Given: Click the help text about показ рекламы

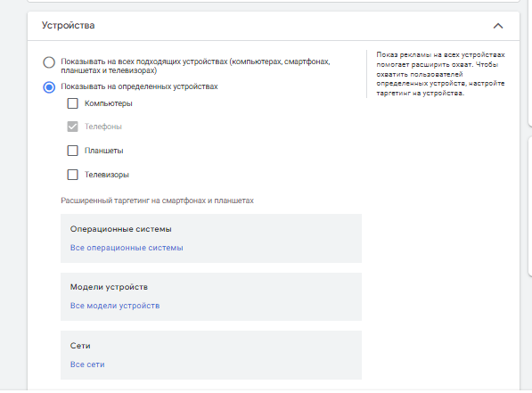Looking at the screenshot, I should coord(440,74).
